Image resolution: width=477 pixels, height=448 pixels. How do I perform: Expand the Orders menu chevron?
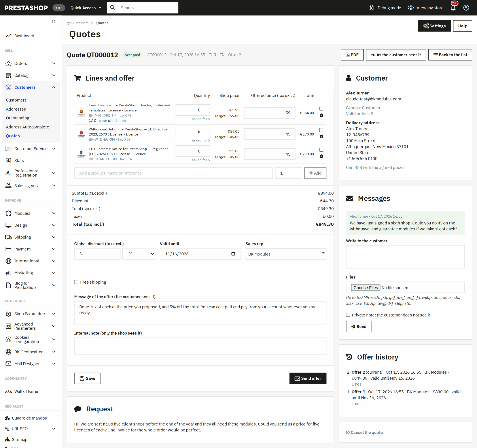tap(54, 63)
